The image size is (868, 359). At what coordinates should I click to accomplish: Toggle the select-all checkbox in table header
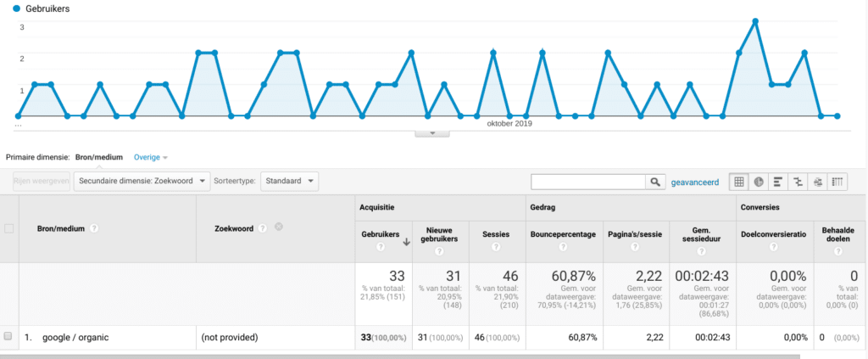coord(8,228)
